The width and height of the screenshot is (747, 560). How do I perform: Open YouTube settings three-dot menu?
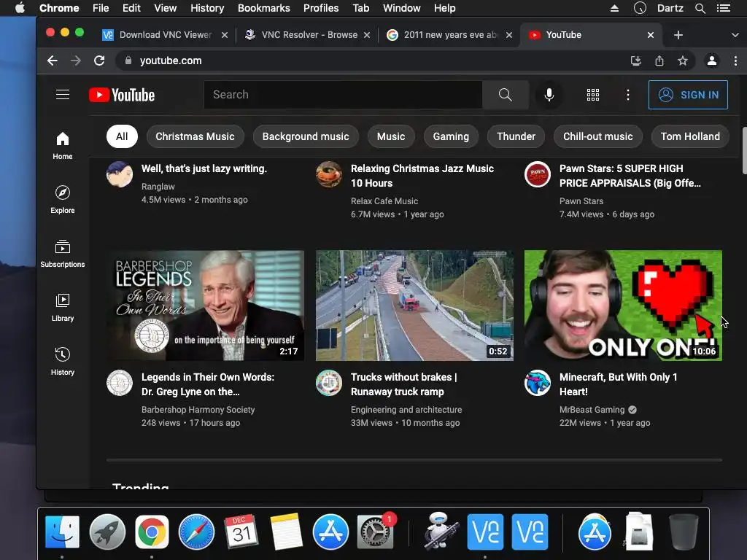pos(628,95)
